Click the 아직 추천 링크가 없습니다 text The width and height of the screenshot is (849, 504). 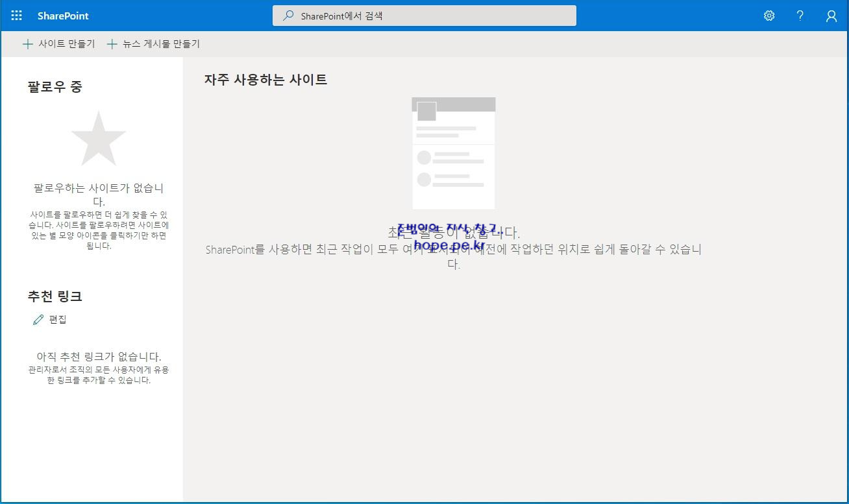point(99,357)
